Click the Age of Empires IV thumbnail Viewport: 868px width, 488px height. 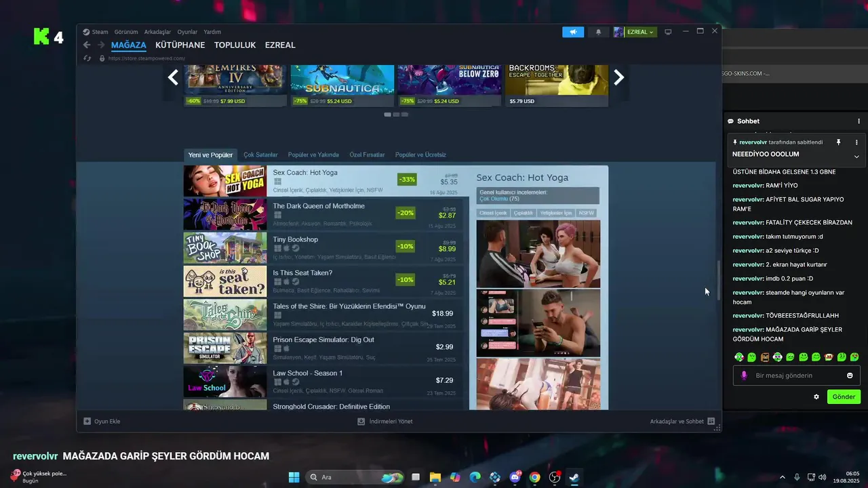click(235, 79)
